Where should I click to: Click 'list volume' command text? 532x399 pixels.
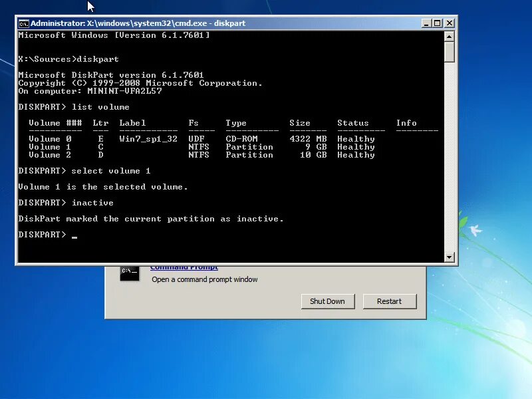coord(100,107)
